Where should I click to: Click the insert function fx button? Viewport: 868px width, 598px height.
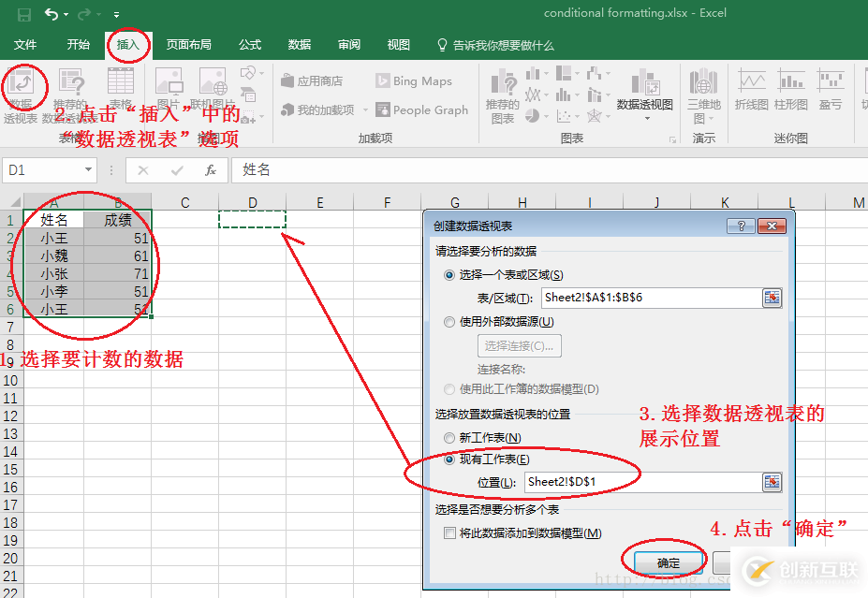[211, 170]
